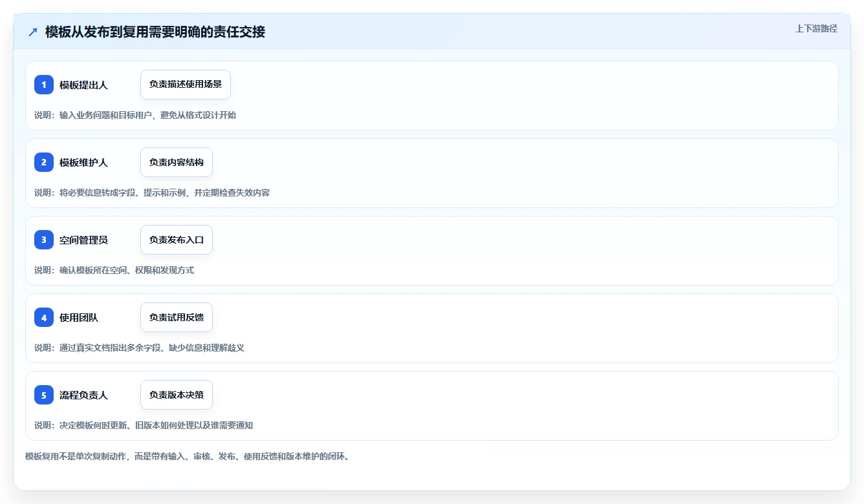Click the note starting 说明:输入业务问题和目标用户
Image resolution: width=864 pixels, height=504 pixels.
point(135,115)
